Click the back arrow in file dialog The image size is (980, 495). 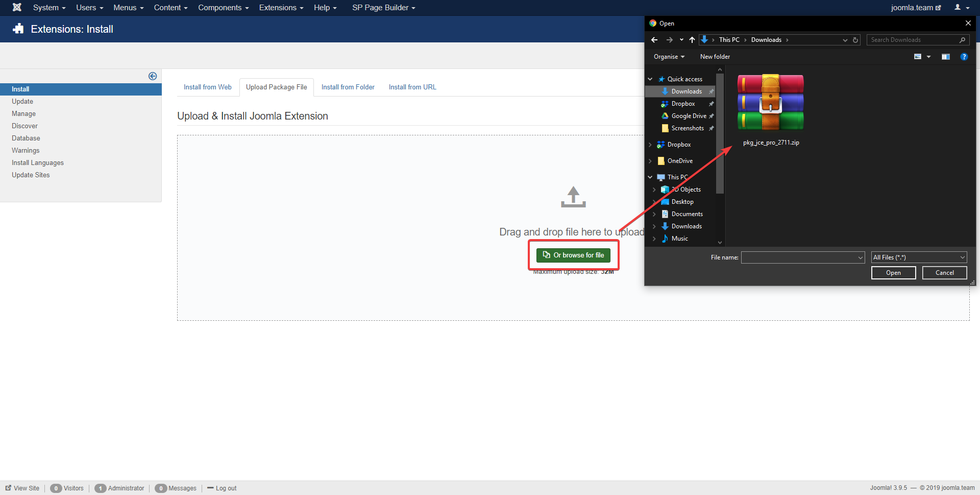(x=654, y=40)
